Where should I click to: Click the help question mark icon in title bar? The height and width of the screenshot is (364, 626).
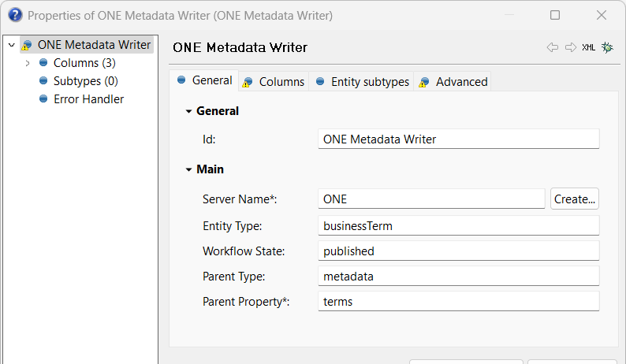tap(14, 15)
